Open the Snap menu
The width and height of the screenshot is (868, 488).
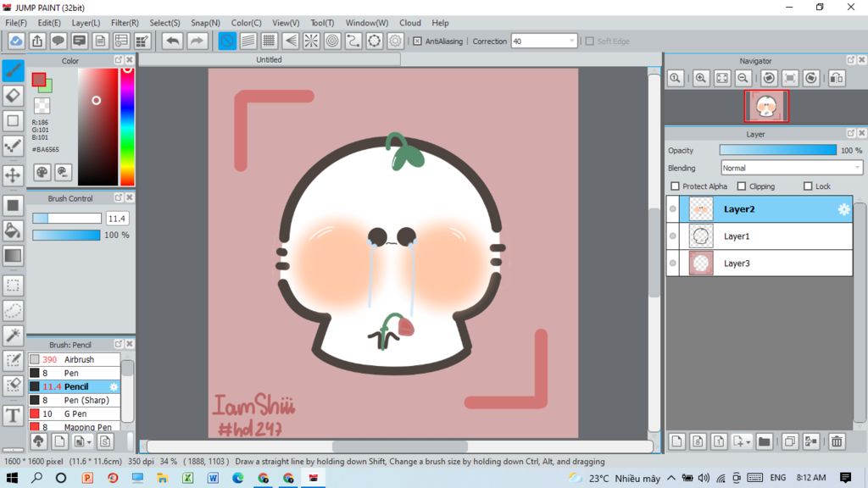tap(205, 23)
